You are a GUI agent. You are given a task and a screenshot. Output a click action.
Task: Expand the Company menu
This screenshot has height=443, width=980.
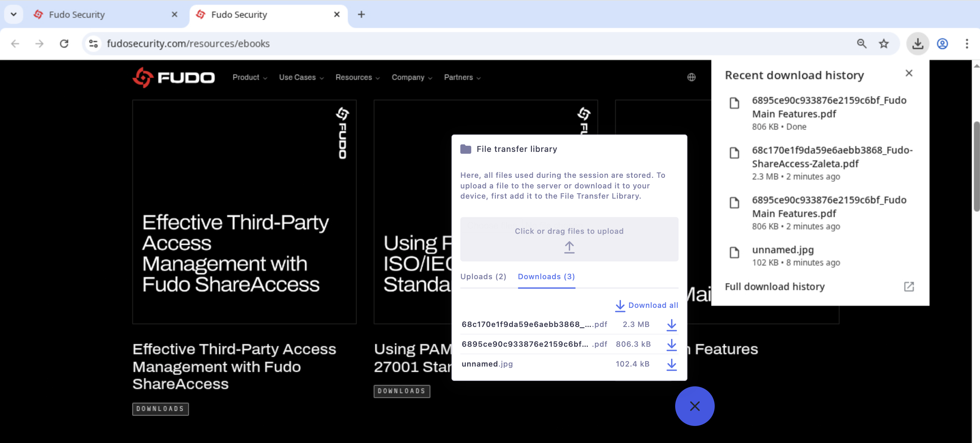(412, 77)
